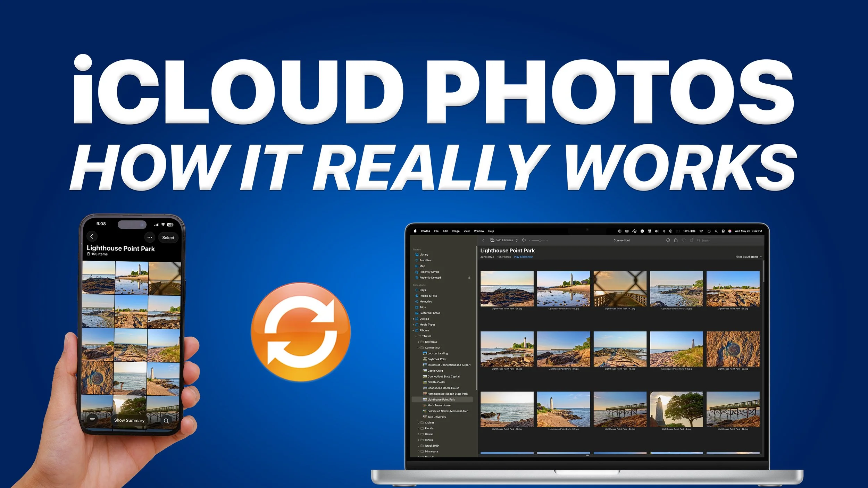Expand the Florida folder
The height and width of the screenshot is (488, 868).
[419, 428]
